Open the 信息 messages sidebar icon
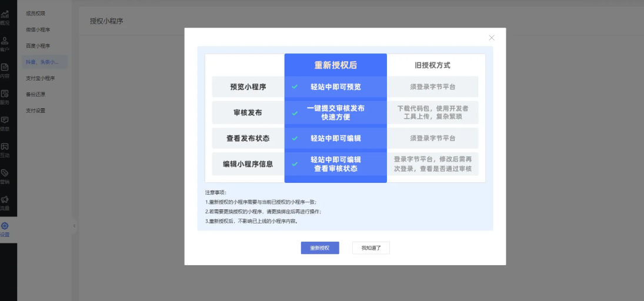This screenshot has width=644, height=301. click(5, 122)
